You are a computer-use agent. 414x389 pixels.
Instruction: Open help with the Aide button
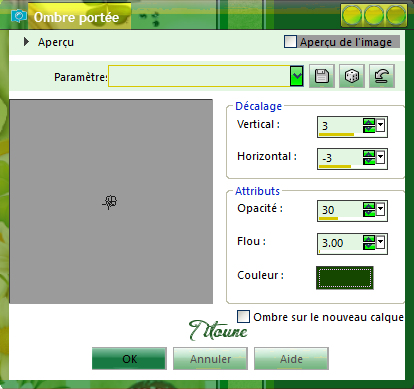pyautogui.click(x=291, y=359)
